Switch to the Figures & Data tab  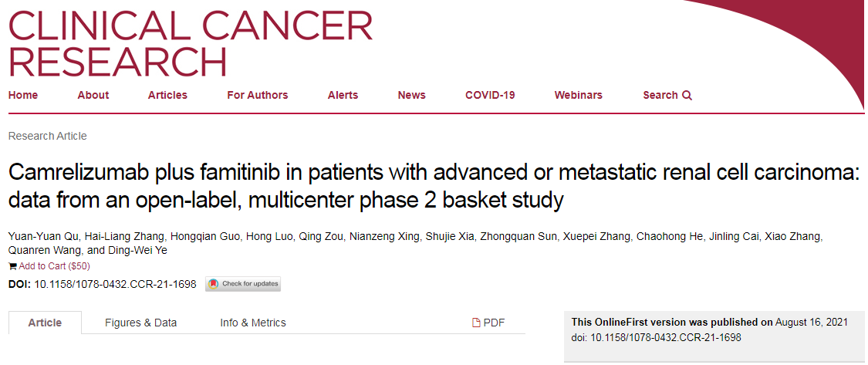tap(140, 323)
